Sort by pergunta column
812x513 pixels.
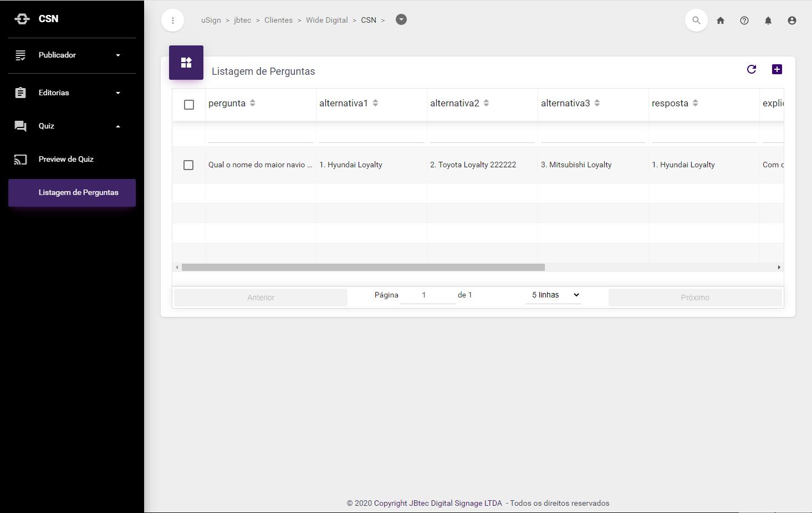pos(253,103)
